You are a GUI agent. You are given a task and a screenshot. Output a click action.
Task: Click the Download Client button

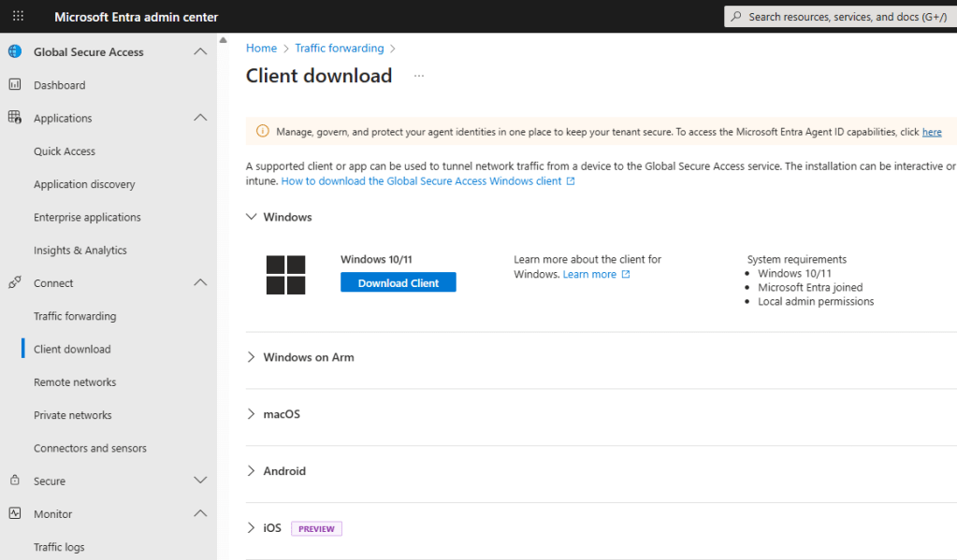click(398, 282)
